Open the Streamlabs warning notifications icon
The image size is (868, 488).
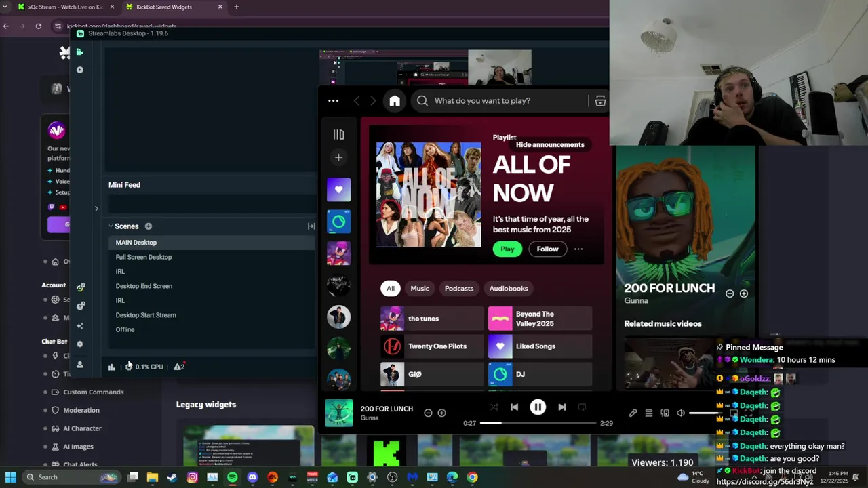pyautogui.click(x=179, y=367)
